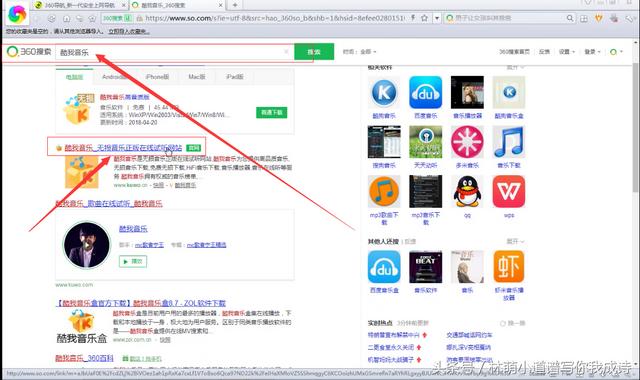Screen dimensions: 640x380
Task: Open the ZOL 酷我音乐盒 download link
Action: 141,303
